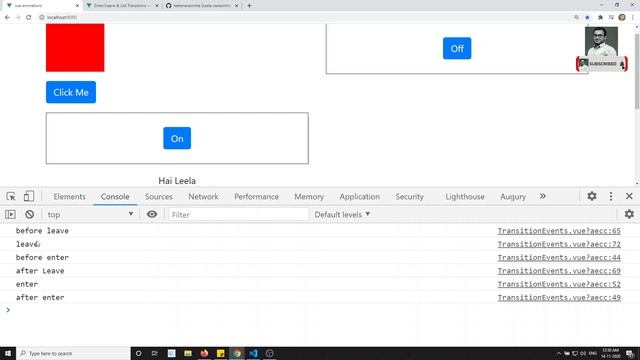
Task: Select the 'before enter' console message
Action: (x=42, y=258)
